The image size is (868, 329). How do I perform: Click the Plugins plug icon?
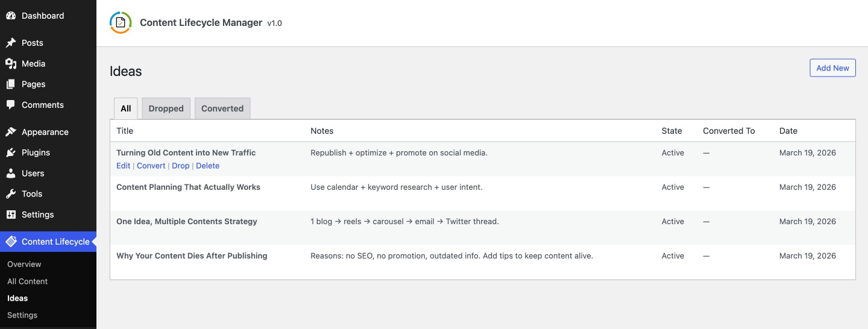pyautogui.click(x=11, y=152)
